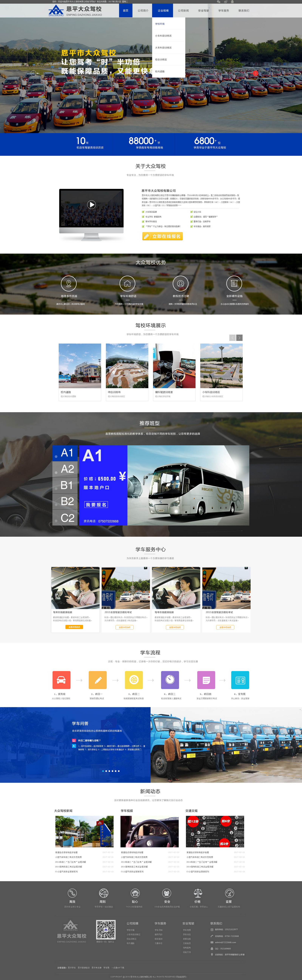Click the 我要报名 button for A1
The height and width of the screenshot is (980, 302).
[x=96, y=504]
